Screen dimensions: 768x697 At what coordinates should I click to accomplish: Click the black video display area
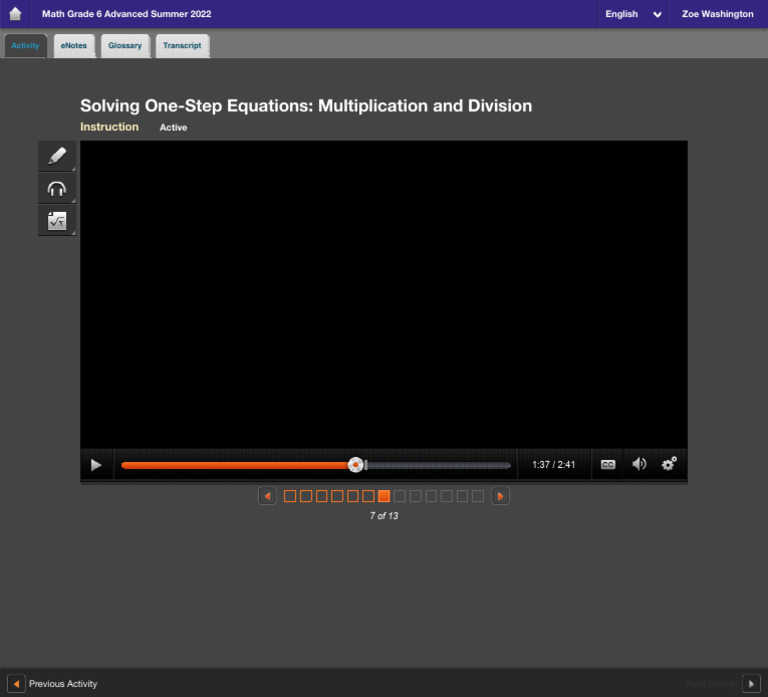click(384, 294)
